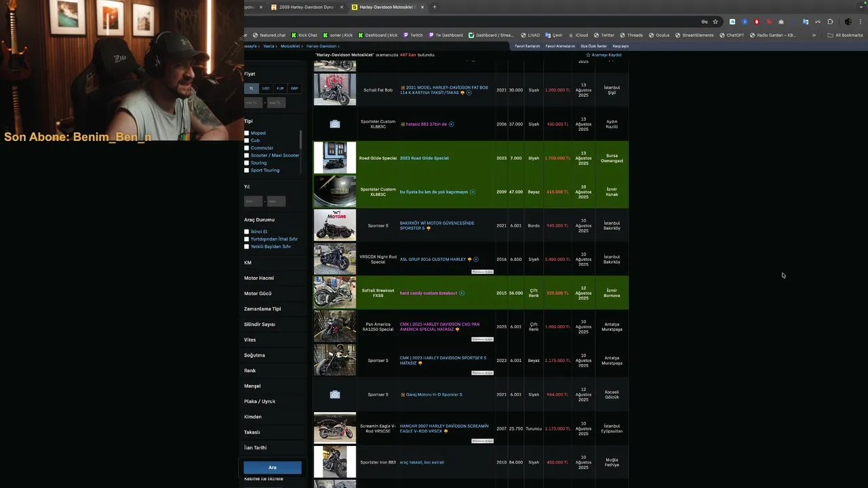Open the Favori İlanlarım link
This screenshot has height=488, width=868.
[528, 46]
